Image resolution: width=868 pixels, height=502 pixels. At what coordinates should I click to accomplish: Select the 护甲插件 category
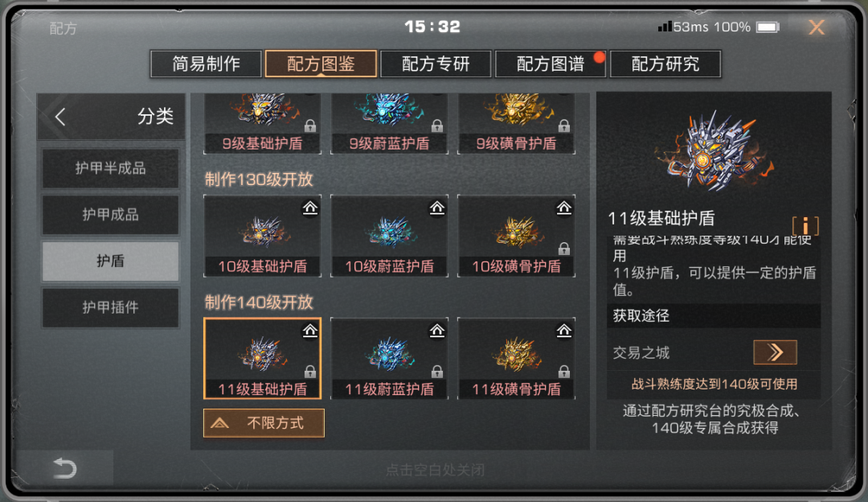(x=111, y=307)
